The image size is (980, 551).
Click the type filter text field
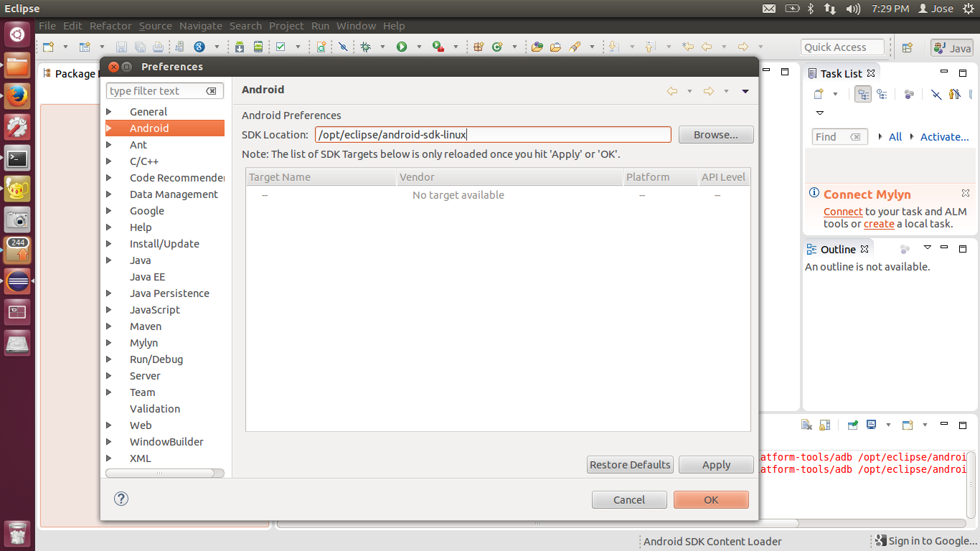(x=165, y=91)
